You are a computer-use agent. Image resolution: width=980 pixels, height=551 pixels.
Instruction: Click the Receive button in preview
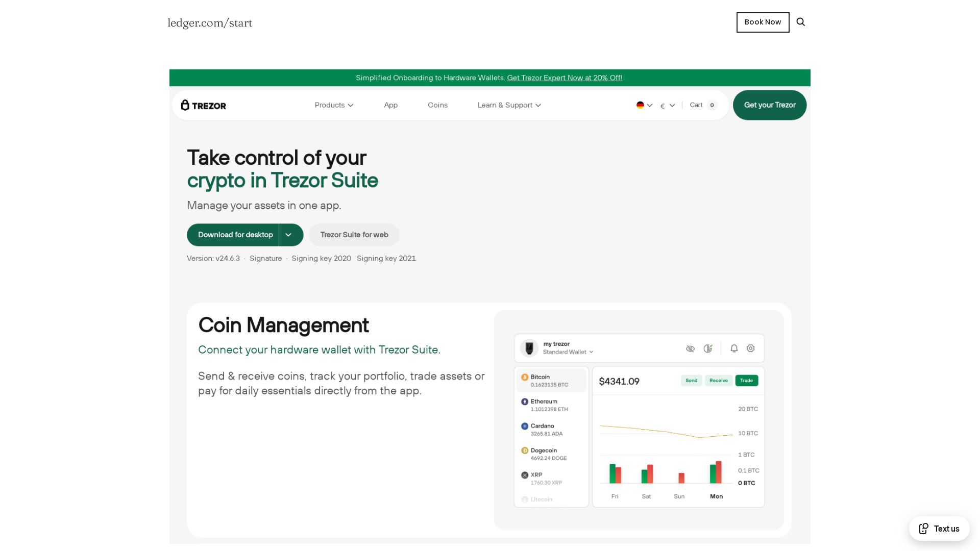[x=719, y=381]
